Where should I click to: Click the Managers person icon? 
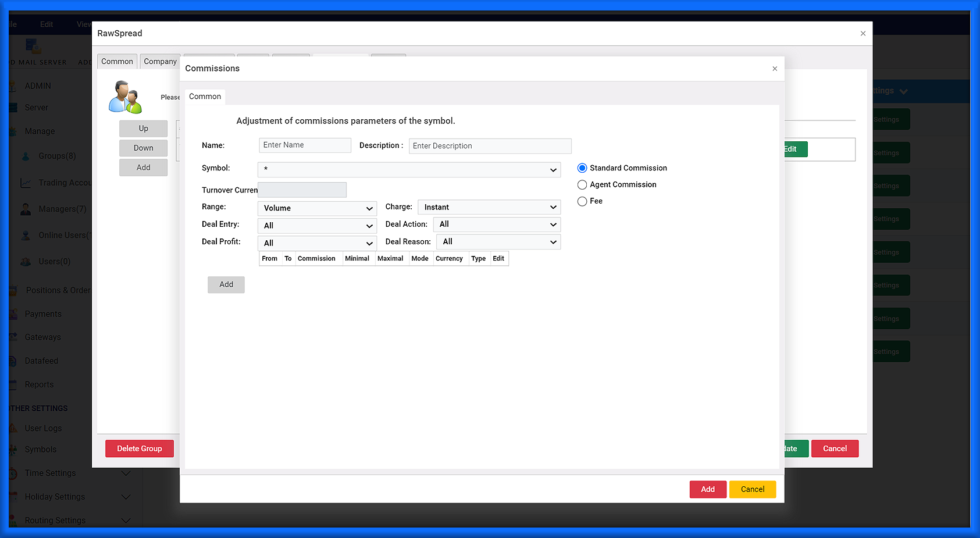click(26, 209)
